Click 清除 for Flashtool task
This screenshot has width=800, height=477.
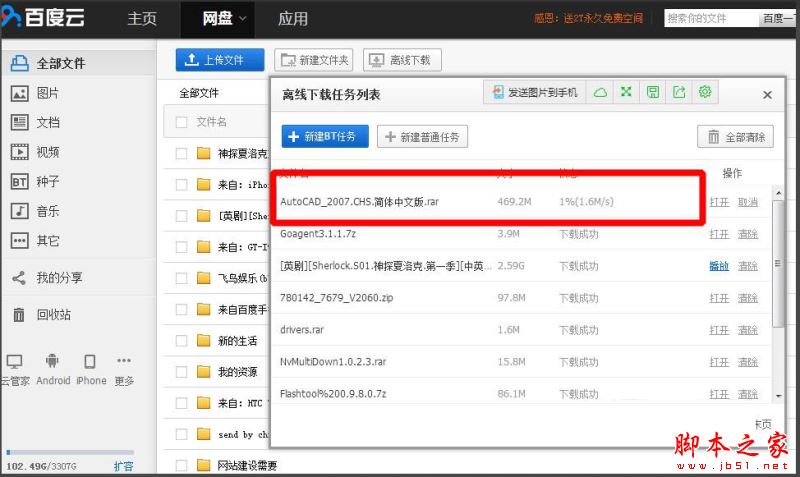tap(747, 394)
